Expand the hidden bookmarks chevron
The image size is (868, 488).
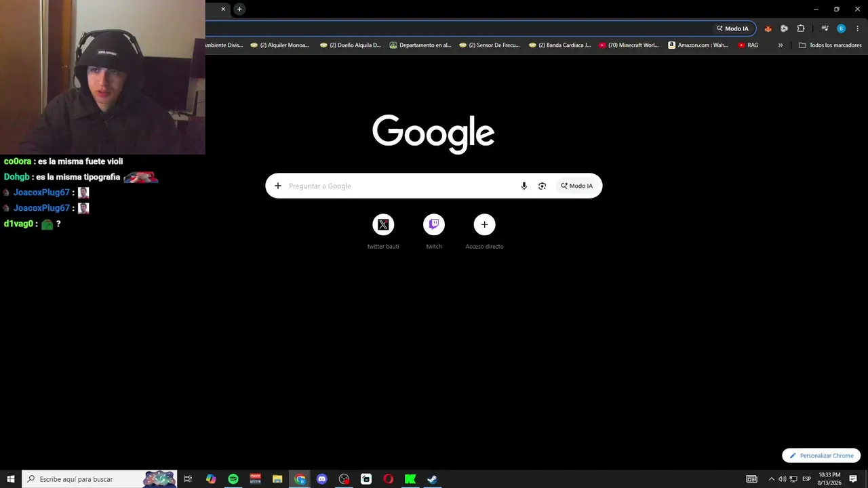pos(781,45)
